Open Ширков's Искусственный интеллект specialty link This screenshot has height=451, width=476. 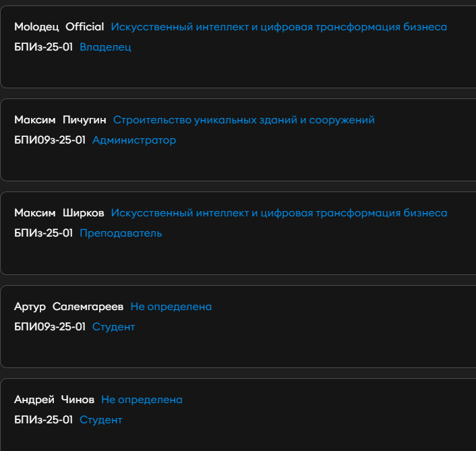[279, 213]
